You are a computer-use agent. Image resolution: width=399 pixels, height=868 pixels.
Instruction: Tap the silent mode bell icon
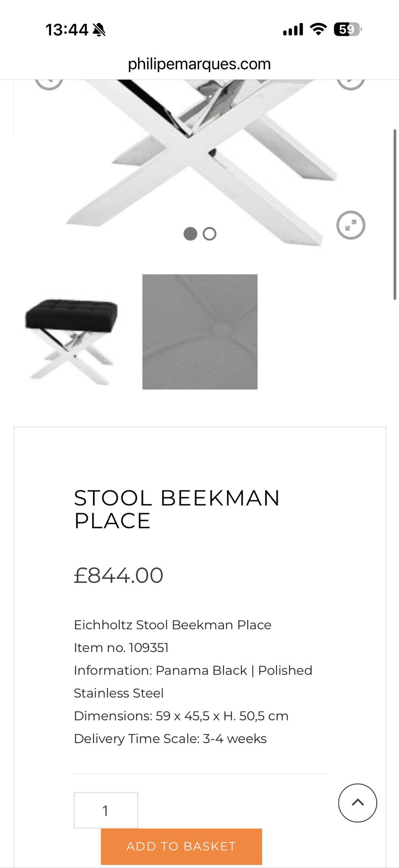pos(99,30)
